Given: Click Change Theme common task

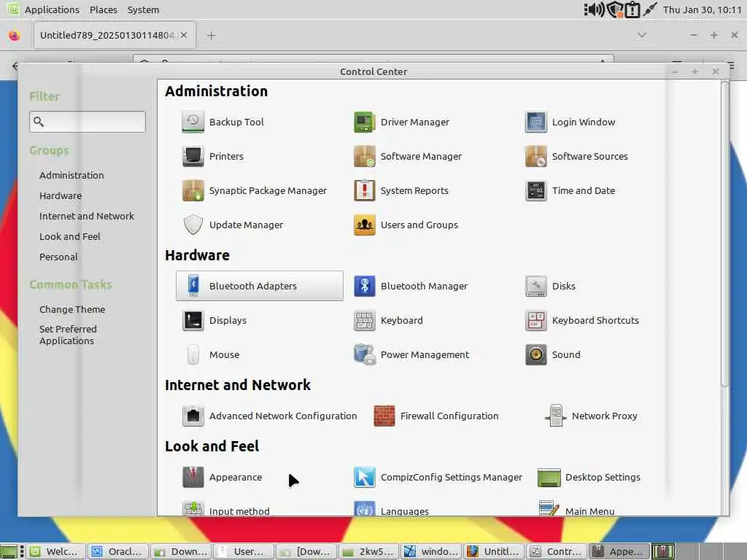Looking at the screenshot, I should click(x=72, y=309).
